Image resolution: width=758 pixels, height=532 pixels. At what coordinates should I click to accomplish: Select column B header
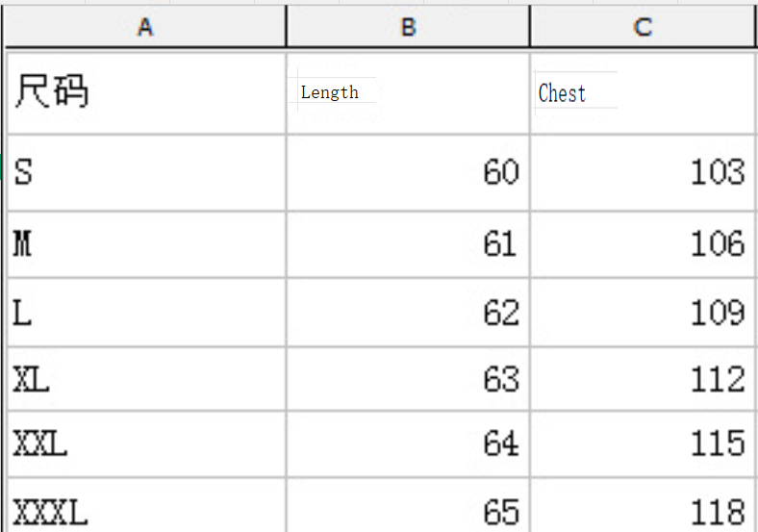pos(408,28)
